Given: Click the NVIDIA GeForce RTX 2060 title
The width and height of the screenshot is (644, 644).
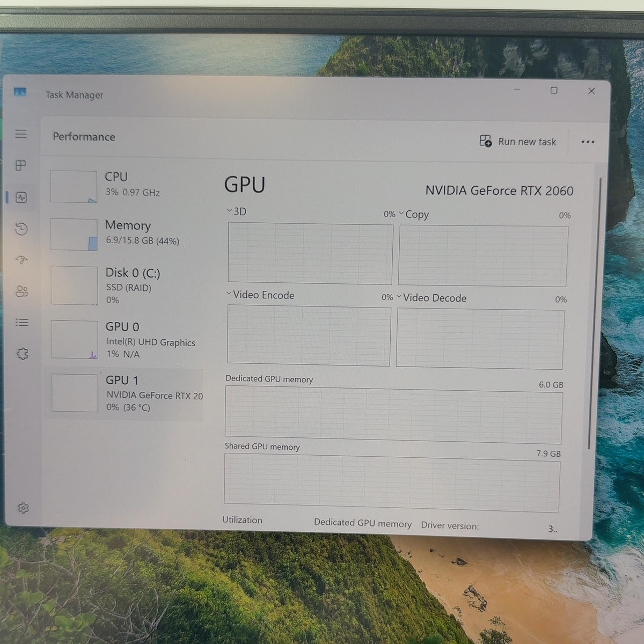Looking at the screenshot, I should (499, 191).
